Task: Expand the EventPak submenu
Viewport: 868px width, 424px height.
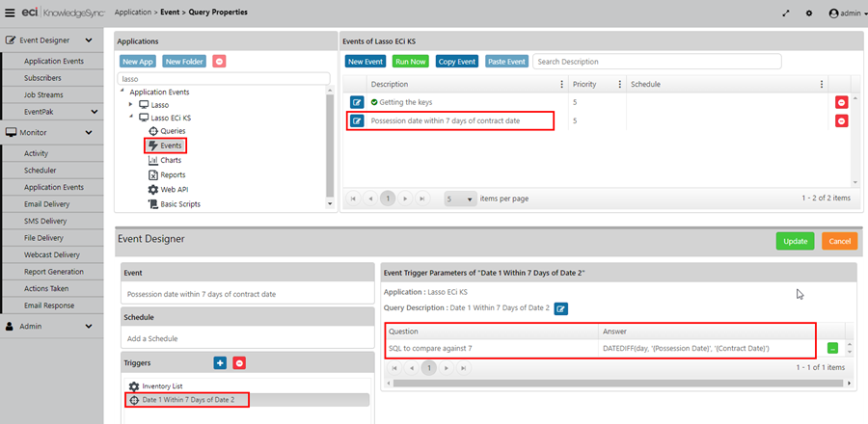Action: click(95, 112)
